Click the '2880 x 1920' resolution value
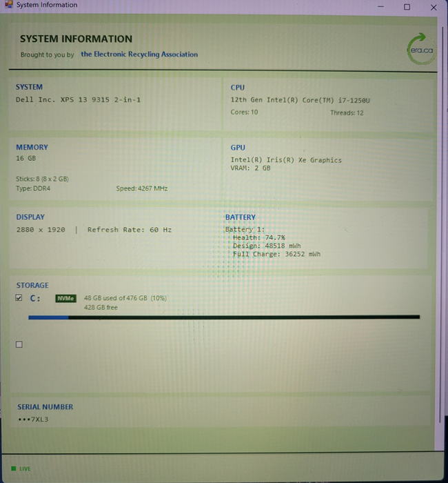Image resolution: width=448 pixels, height=483 pixels. [41, 230]
